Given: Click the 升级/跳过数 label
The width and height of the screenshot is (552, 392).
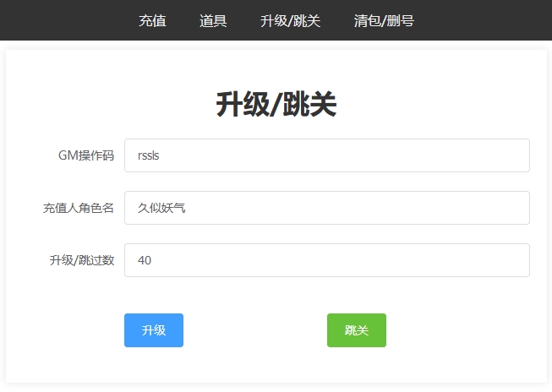Looking at the screenshot, I should pyautogui.click(x=82, y=260).
